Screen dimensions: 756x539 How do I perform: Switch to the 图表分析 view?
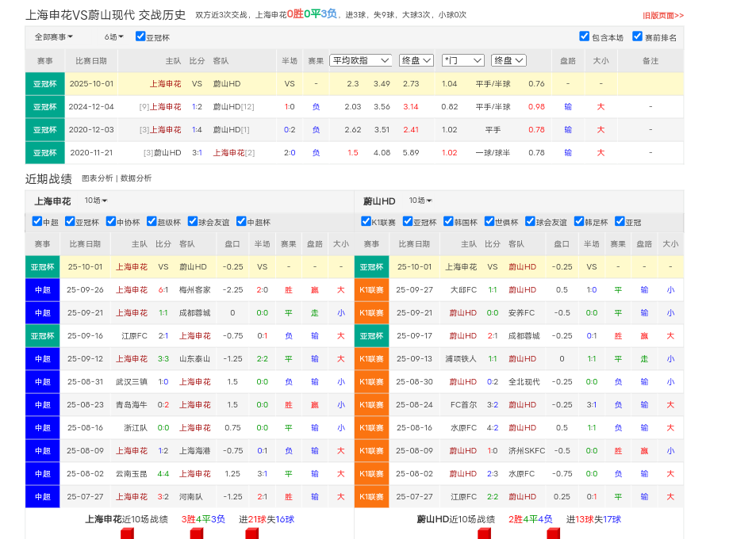[x=97, y=178]
